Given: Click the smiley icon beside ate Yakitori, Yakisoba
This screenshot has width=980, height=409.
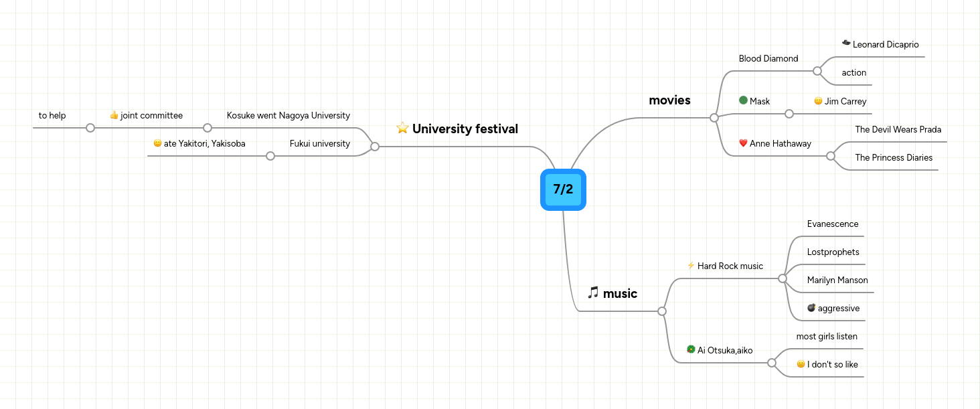Looking at the screenshot, I should [x=157, y=143].
